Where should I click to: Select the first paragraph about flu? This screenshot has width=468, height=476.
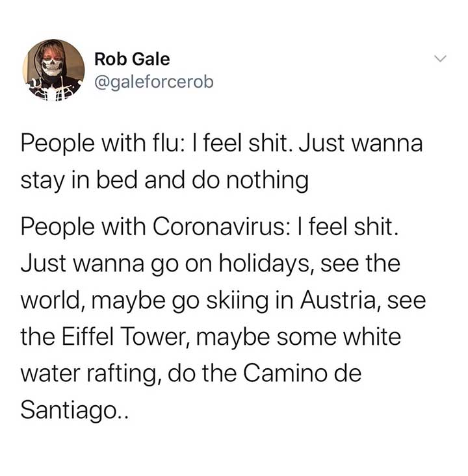point(222,162)
